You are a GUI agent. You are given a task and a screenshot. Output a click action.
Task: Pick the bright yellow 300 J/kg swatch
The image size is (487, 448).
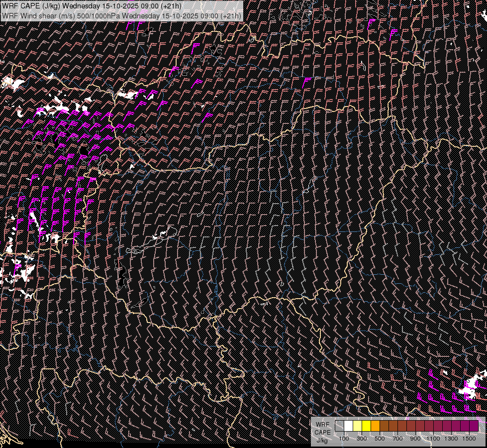pos(366,426)
